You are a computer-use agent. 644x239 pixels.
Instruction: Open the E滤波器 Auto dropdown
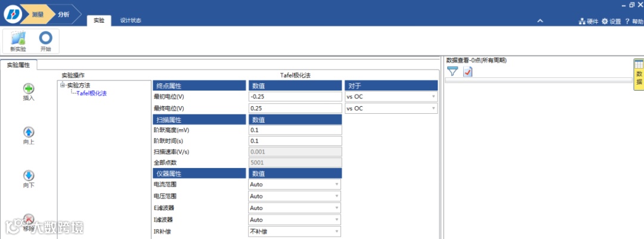(x=295, y=208)
